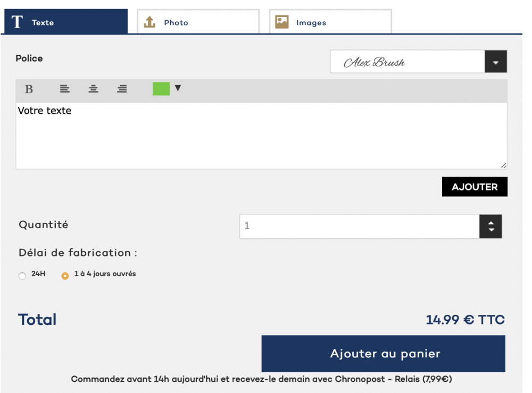Select the 1 à 4 jours ouvrés option
The width and height of the screenshot is (532, 393).
click(65, 276)
